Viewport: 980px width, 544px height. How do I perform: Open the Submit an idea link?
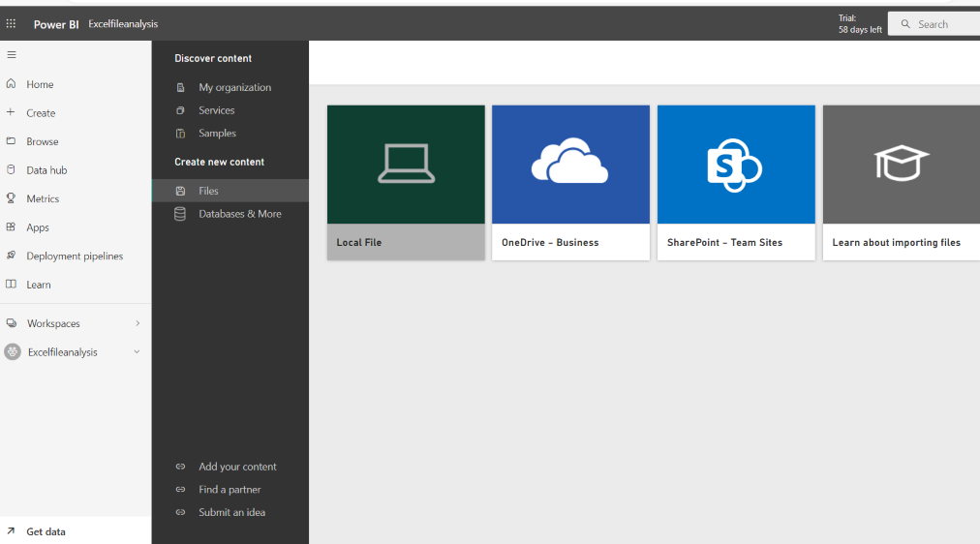point(231,512)
